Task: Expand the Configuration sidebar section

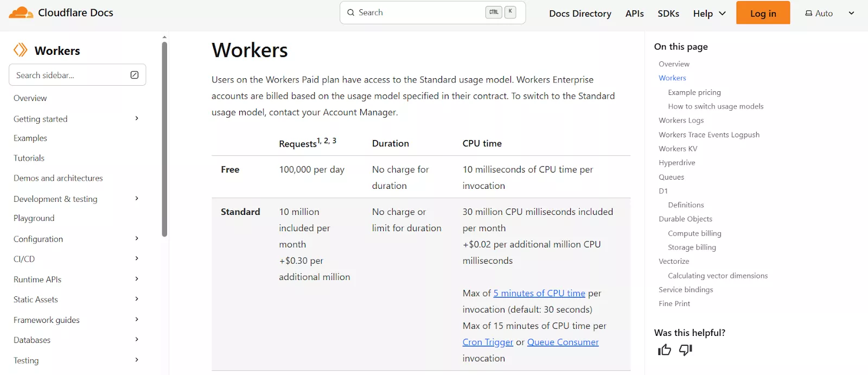Action: 137,238
